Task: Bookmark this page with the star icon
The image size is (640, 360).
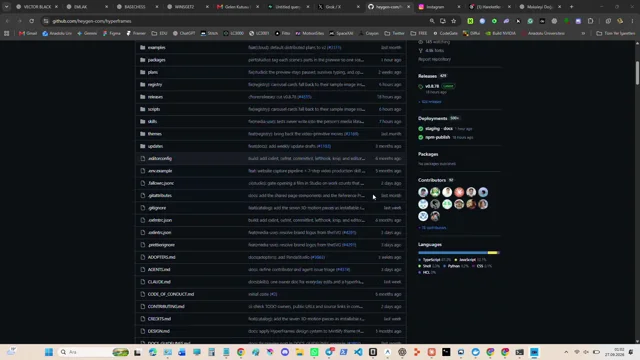Action: [453, 21]
